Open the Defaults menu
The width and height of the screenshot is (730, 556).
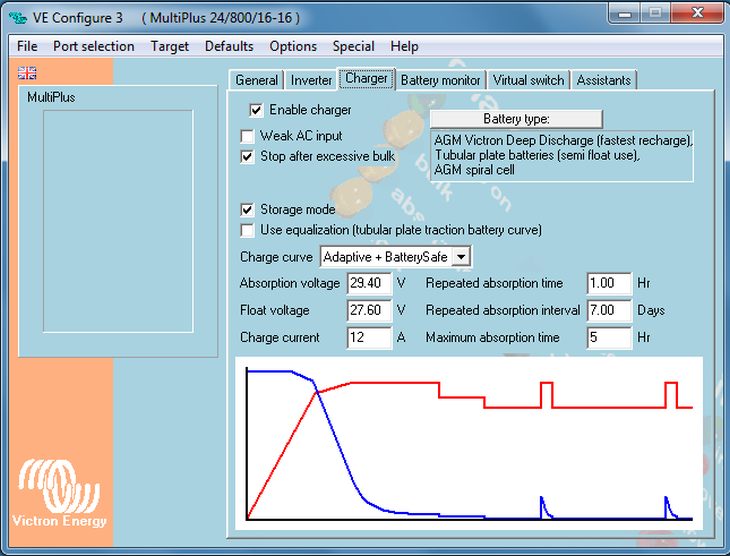[x=228, y=46]
